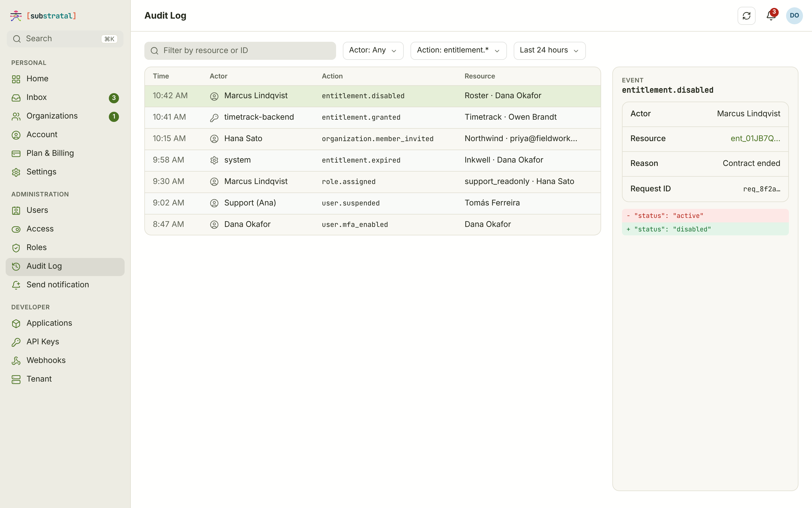Click the Filter by resource or ID field

(x=240, y=51)
